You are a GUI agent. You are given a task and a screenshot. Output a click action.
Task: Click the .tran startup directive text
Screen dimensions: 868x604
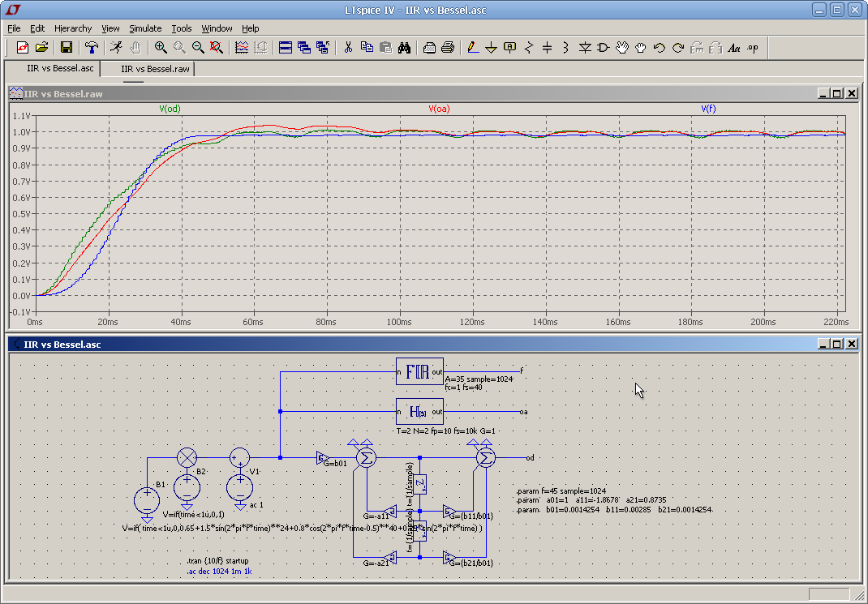(216, 561)
